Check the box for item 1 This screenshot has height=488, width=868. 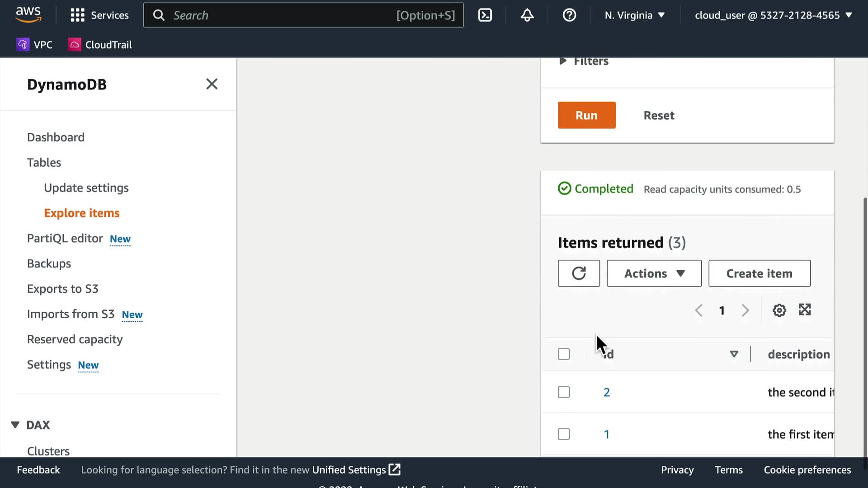coord(564,434)
